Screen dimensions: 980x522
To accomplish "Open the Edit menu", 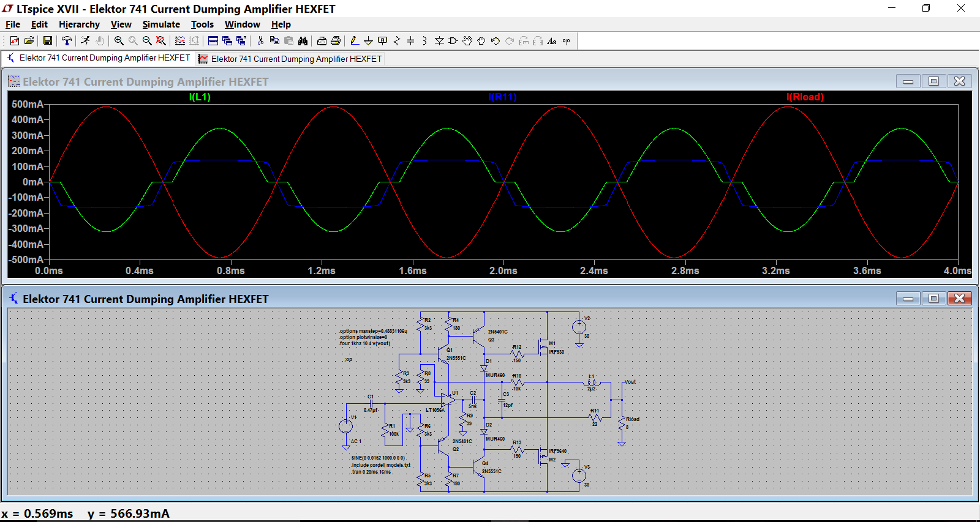I will pyautogui.click(x=39, y=24).
